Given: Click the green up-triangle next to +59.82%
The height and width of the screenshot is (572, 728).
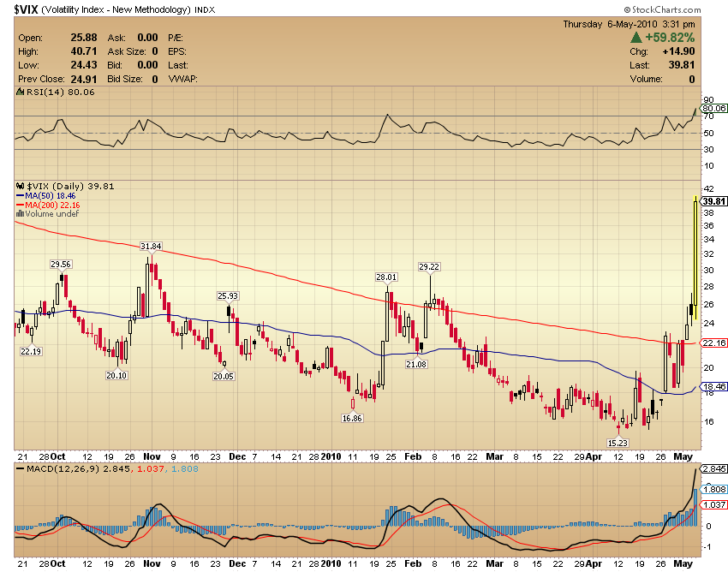Looking at the screenshot, I should click(x=636, y=38).
